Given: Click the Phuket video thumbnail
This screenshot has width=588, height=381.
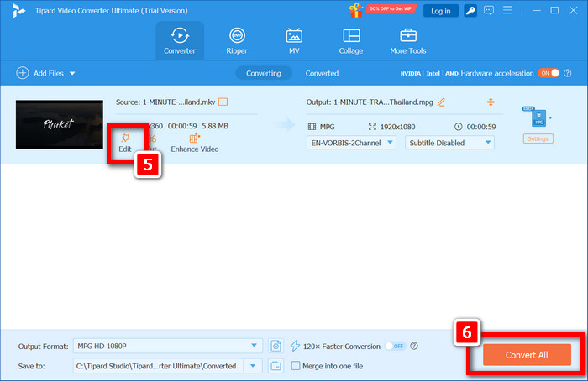Looking at the screenshot, I should point(60,124).
